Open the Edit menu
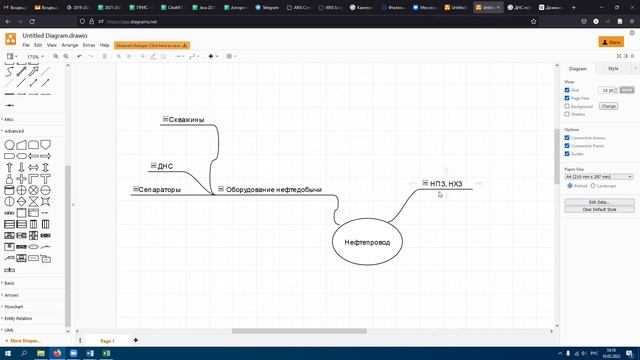The width and height of the screenshot is (640, 360). click(38, 45)
